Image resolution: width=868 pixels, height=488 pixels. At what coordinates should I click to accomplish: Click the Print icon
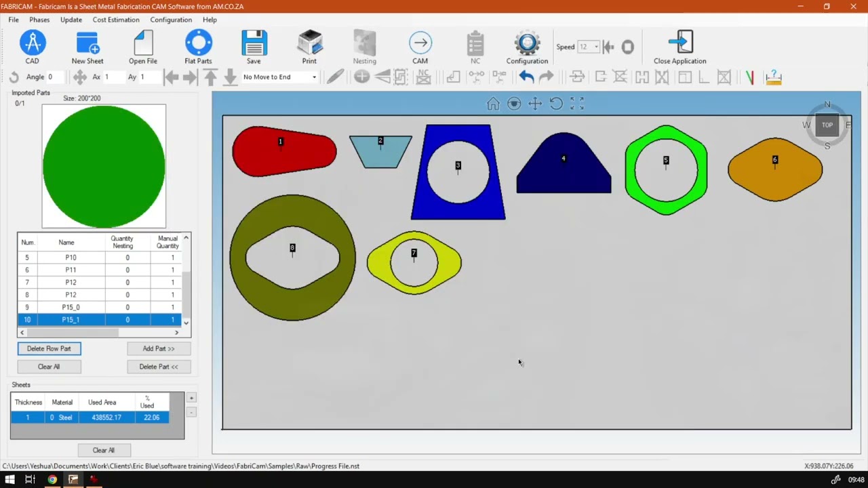coord(309,43)
